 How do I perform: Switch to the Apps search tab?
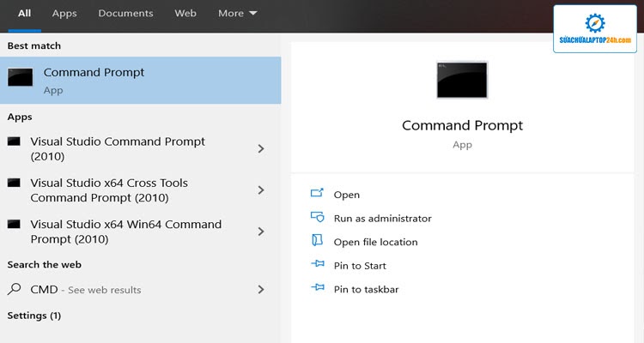[64, 14]
